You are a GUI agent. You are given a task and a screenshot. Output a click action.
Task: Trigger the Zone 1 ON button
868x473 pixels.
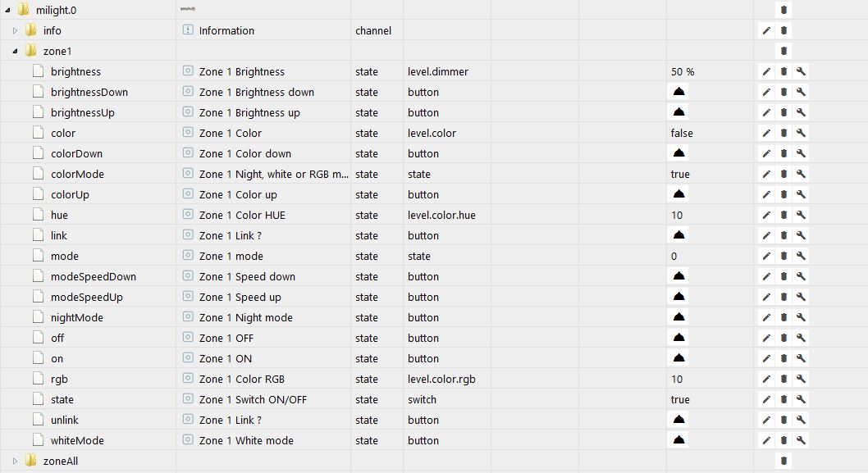tap(678, 358)
